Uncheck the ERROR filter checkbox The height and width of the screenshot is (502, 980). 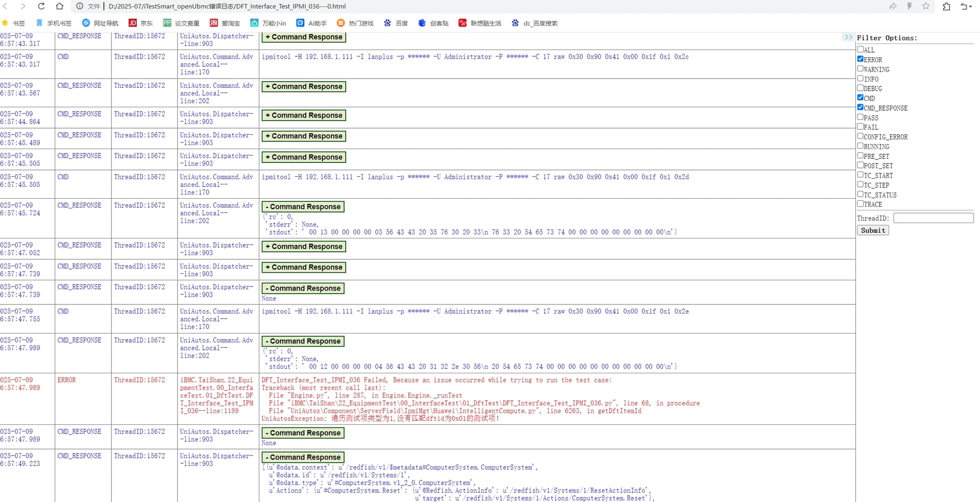click(x=860, y=59)
